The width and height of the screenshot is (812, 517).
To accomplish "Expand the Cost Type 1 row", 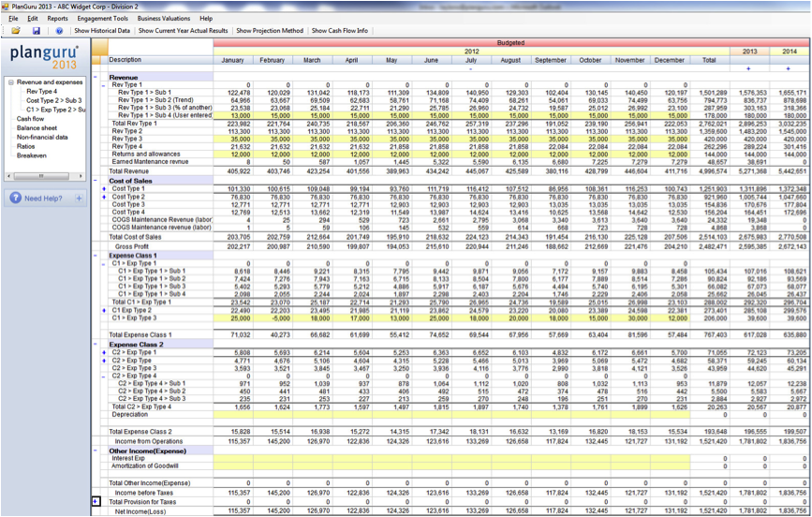I will coord(104,189).
